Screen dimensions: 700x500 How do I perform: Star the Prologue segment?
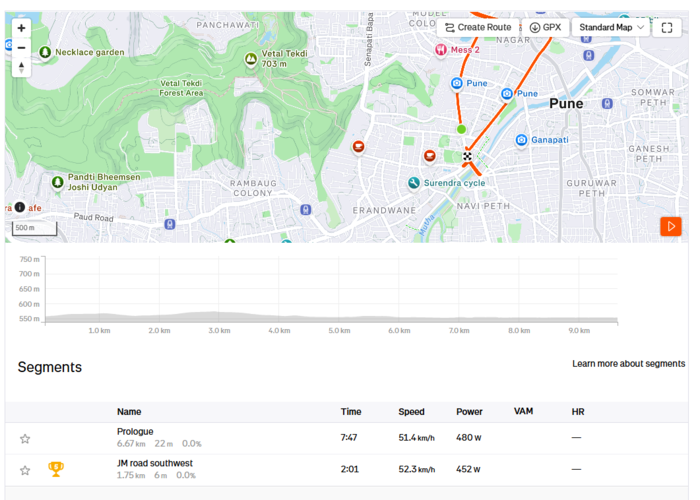(25, 439)
